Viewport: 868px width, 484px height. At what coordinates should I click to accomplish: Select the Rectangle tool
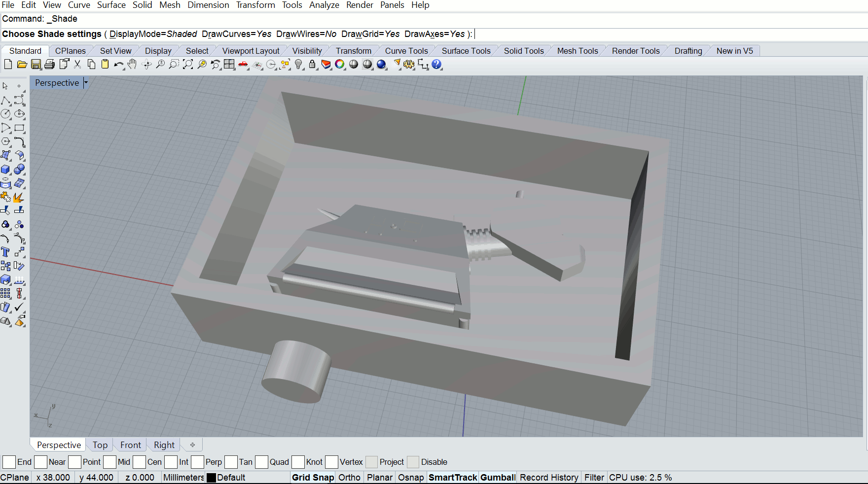[x=19, y=128]
